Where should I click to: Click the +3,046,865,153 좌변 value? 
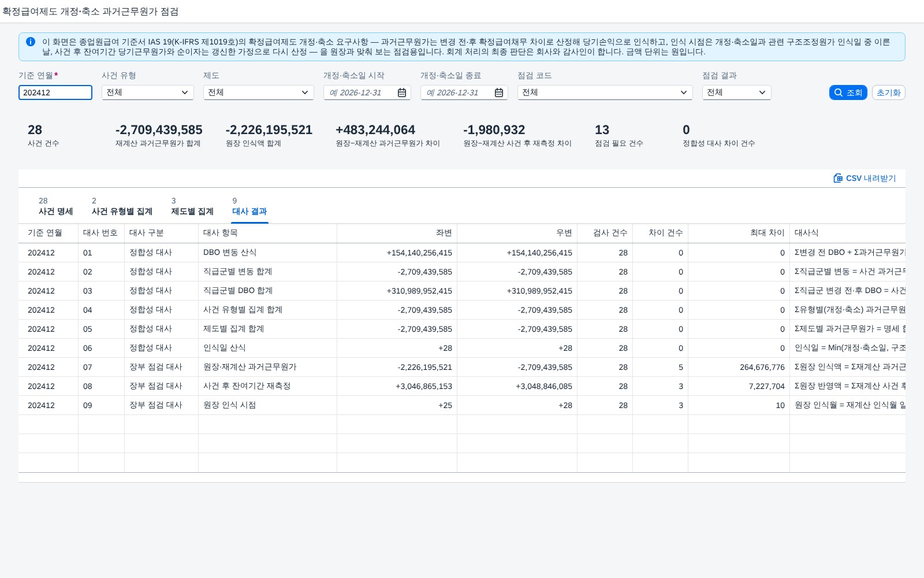pyautogui.click(x=424, y=386)
